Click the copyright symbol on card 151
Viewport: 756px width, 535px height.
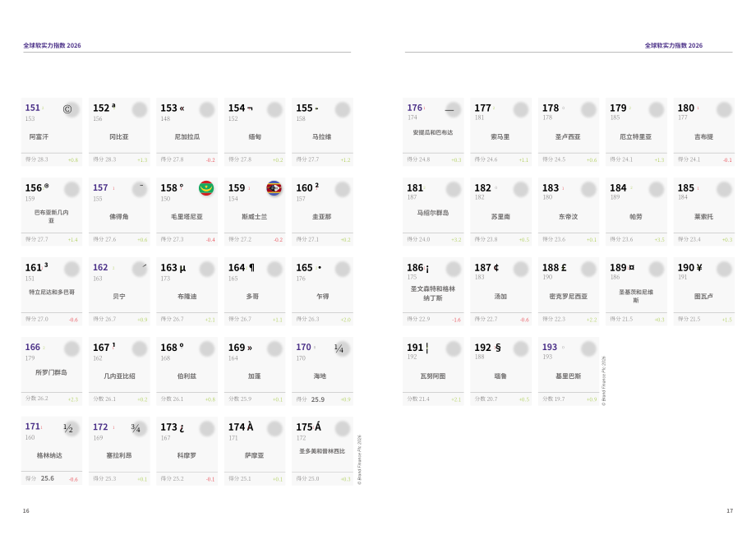(x=67, y=109)
